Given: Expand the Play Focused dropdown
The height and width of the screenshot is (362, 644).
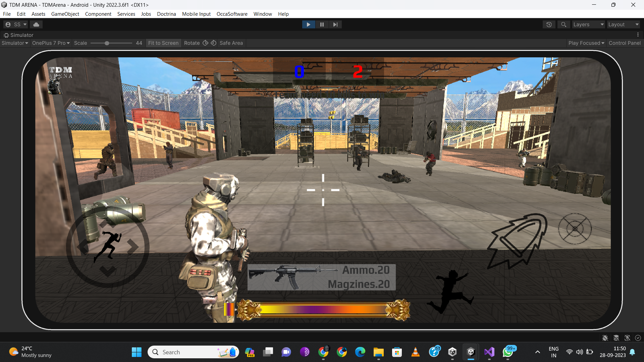Looking at the screenshot, I should (586, 43).
